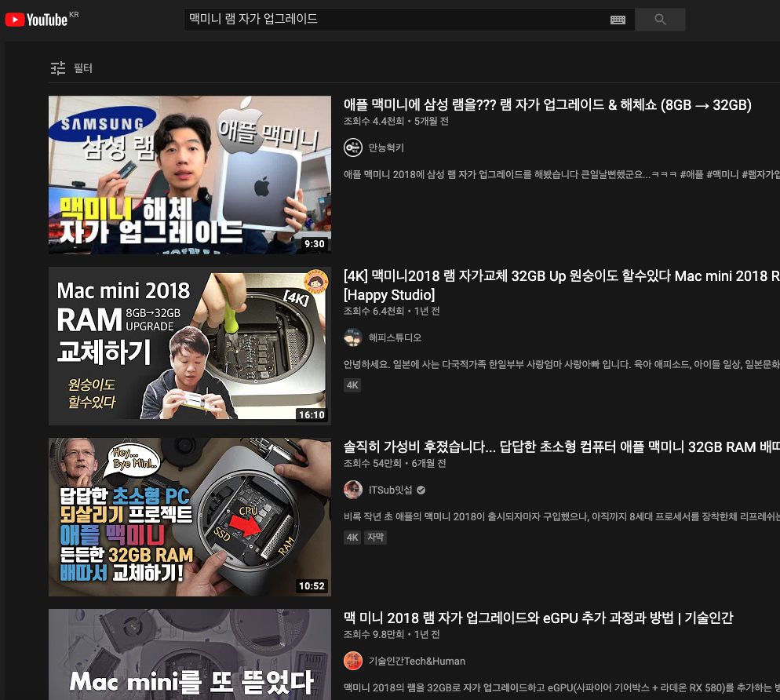780x700 pixels.
Task: Open the Mac mini 2018 RAM 교체하기 thumbnail
Action: (190, 346)
